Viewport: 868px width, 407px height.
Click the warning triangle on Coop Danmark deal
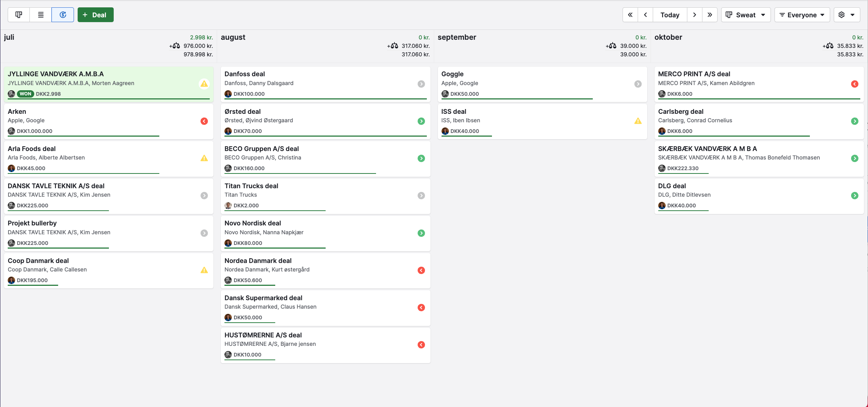(x=204, y=270)
